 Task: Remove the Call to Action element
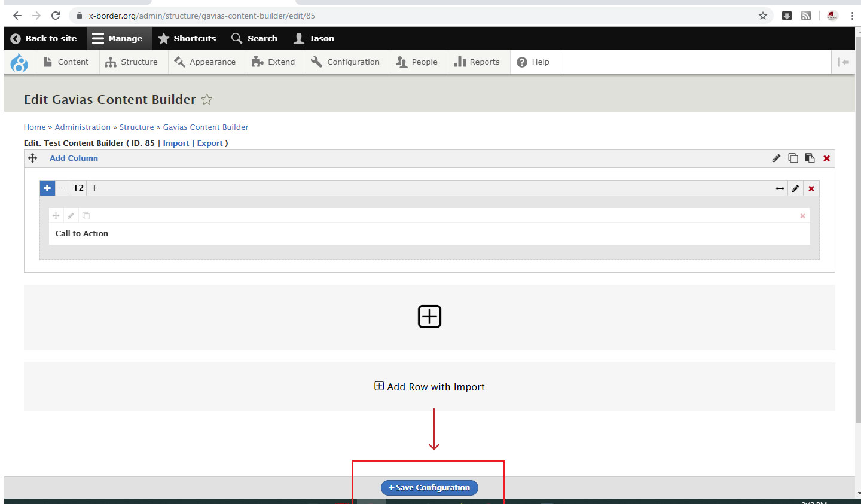(802, 216)
